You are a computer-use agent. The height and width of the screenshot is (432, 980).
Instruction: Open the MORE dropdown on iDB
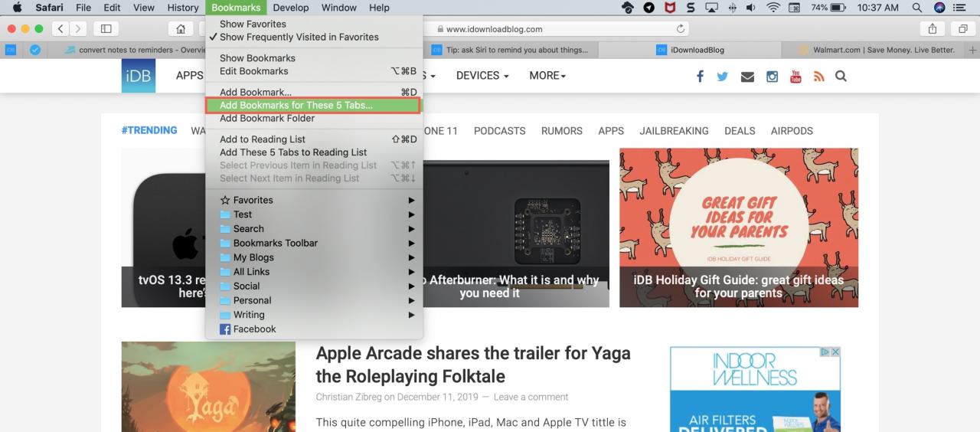point(547,75)
